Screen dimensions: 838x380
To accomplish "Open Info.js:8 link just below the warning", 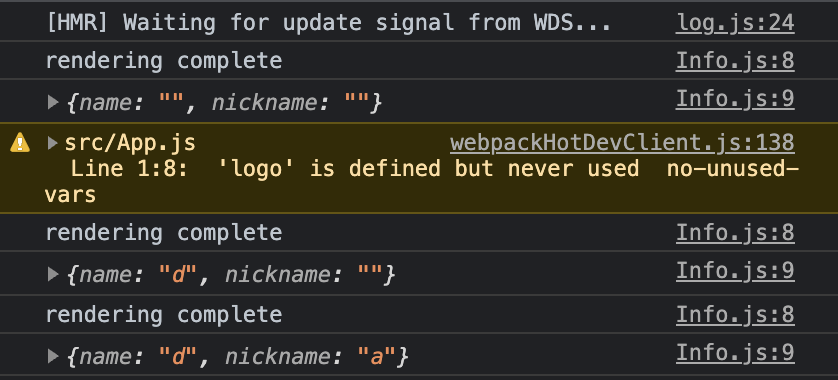I will click(x=735, y=233).
